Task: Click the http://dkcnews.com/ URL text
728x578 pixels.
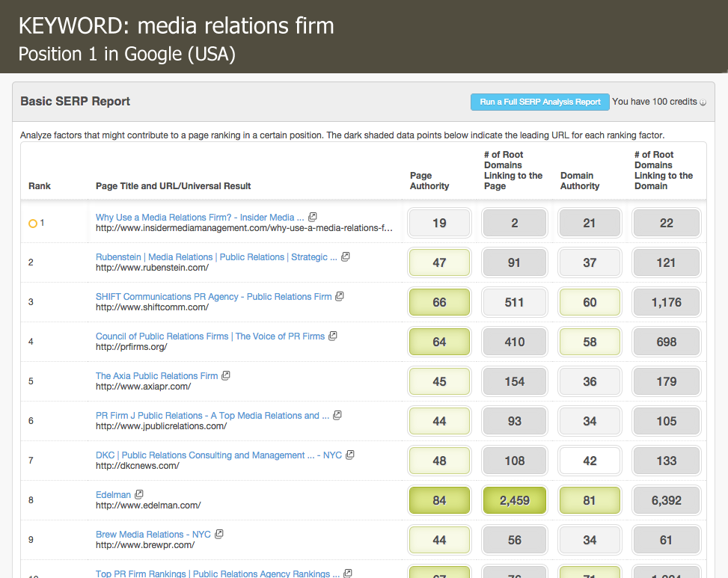Action: pyautogui.click(x=138, y=466)
